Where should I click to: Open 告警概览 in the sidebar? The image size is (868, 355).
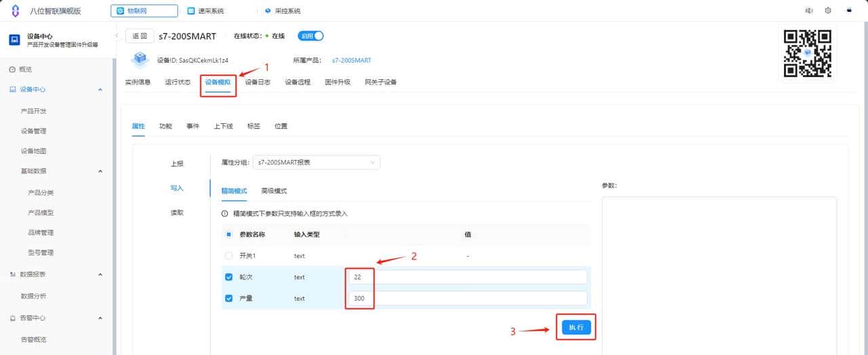click(33, 339)
